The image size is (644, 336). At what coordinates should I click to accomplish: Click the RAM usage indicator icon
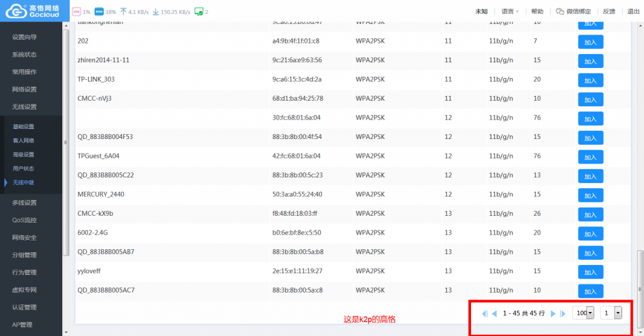(x=99, y=12)
